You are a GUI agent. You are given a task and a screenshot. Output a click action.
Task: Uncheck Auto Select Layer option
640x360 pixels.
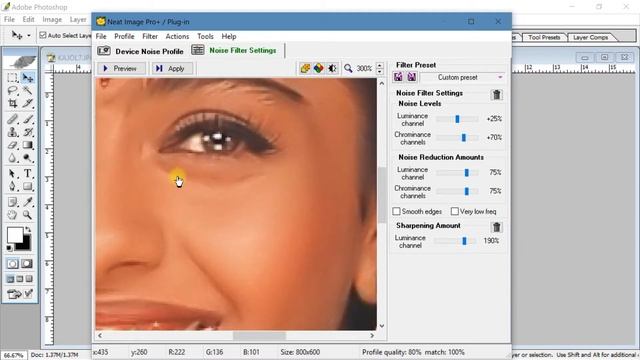(x=43, y=36)
